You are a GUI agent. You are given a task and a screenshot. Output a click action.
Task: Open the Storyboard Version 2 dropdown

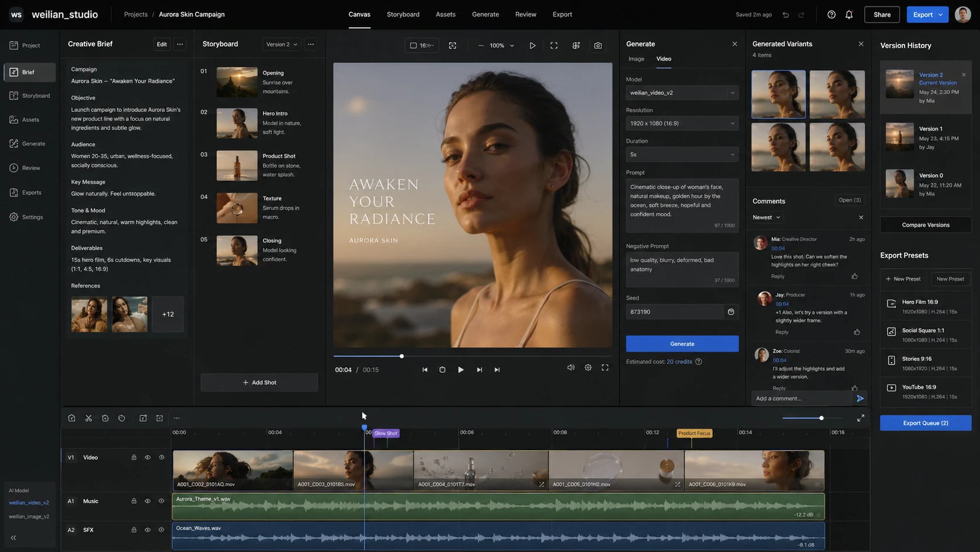pos(282,45)
